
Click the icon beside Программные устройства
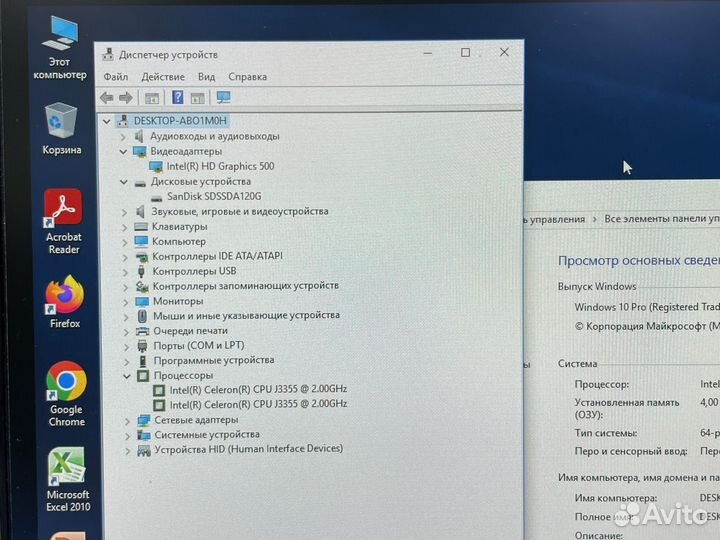(143, 361)
